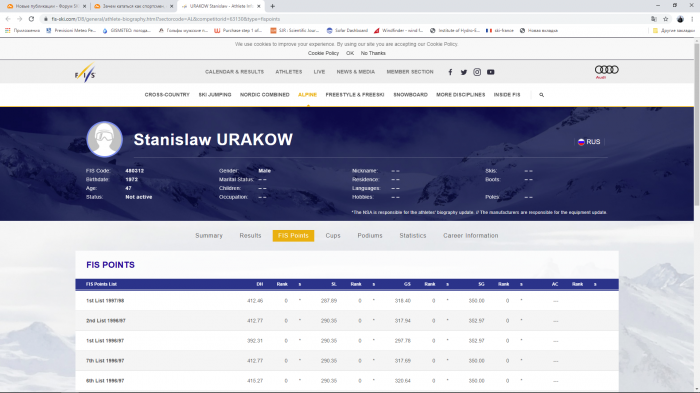
Task: Open Calendar & Results menu
Action: (x=234, y=72)
